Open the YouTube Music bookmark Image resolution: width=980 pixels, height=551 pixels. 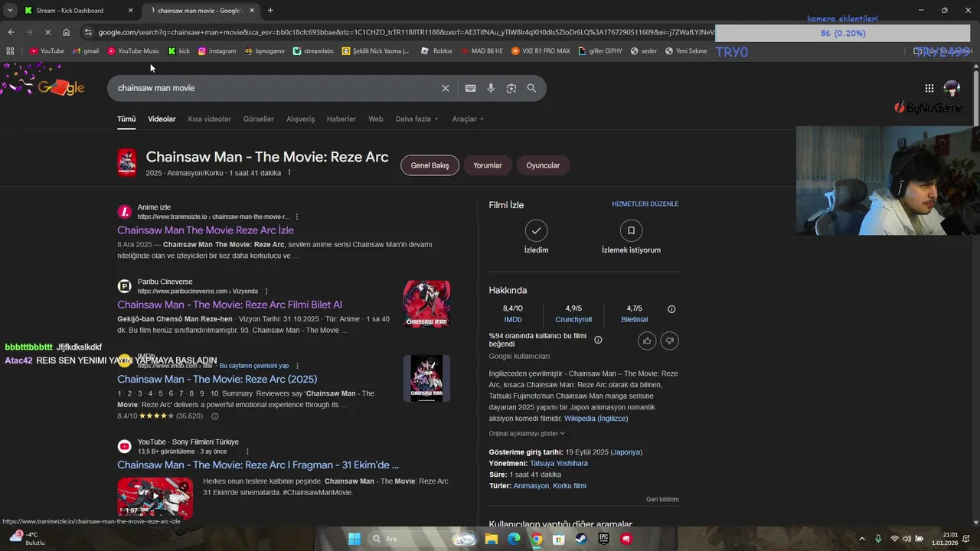pos(133,51)
